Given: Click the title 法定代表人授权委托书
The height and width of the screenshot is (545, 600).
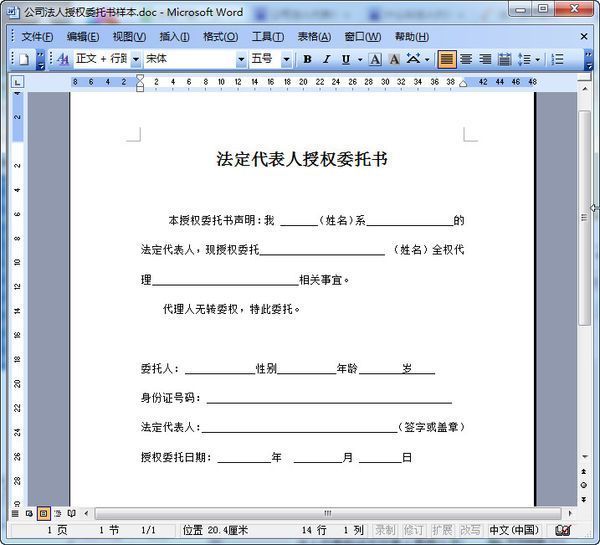Looking at the screenshot, I should tap(302, 159).
